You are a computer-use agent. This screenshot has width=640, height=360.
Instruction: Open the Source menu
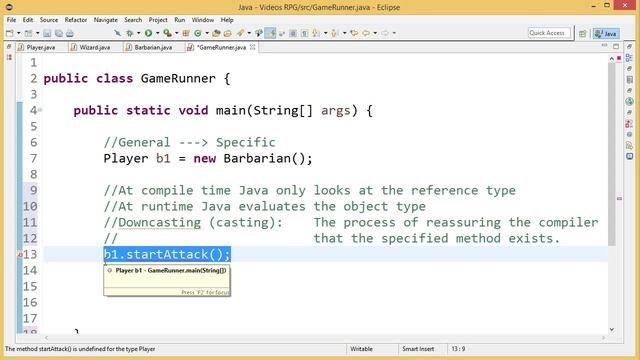(49, 20)
